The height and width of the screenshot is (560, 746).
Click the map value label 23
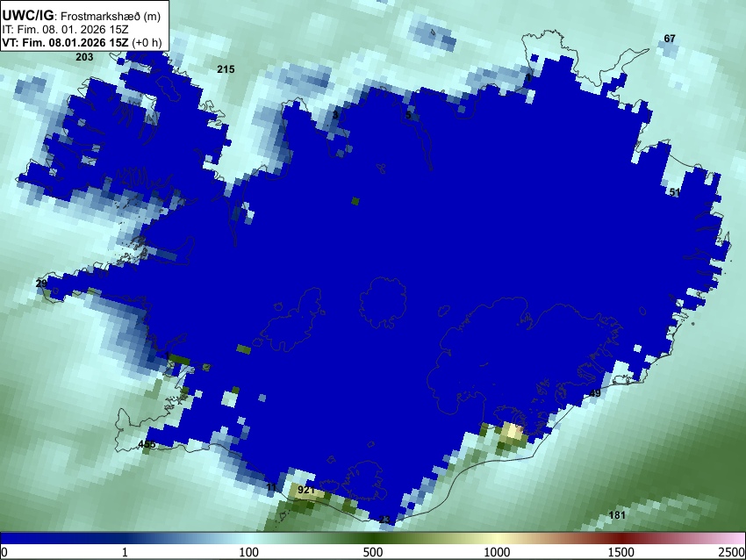pyautogui.click(x=385, y=519)
